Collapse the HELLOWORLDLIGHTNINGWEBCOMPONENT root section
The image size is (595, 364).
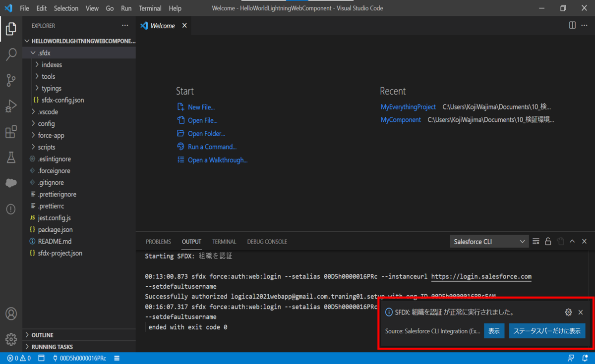point(79,41)
